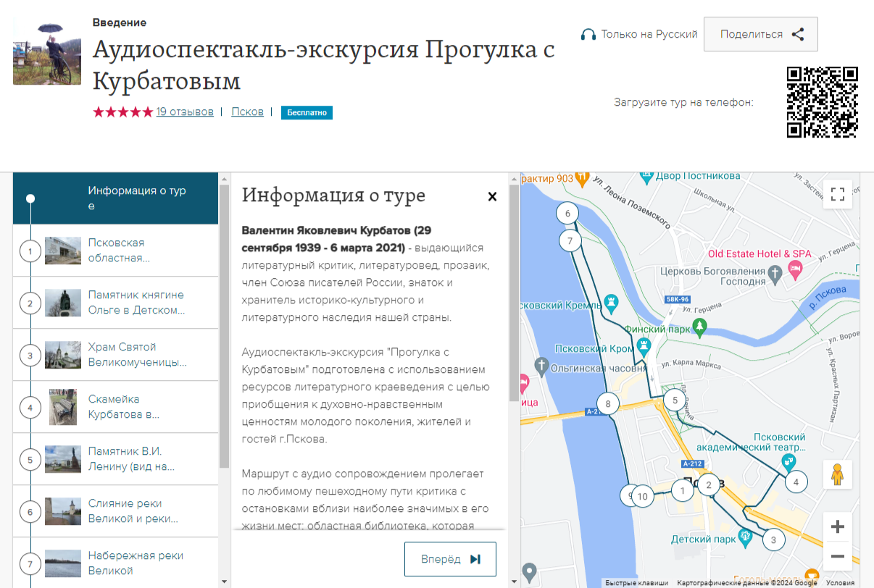Click the Только на Русский label
The image size is (874, 588).
[649, 34]
